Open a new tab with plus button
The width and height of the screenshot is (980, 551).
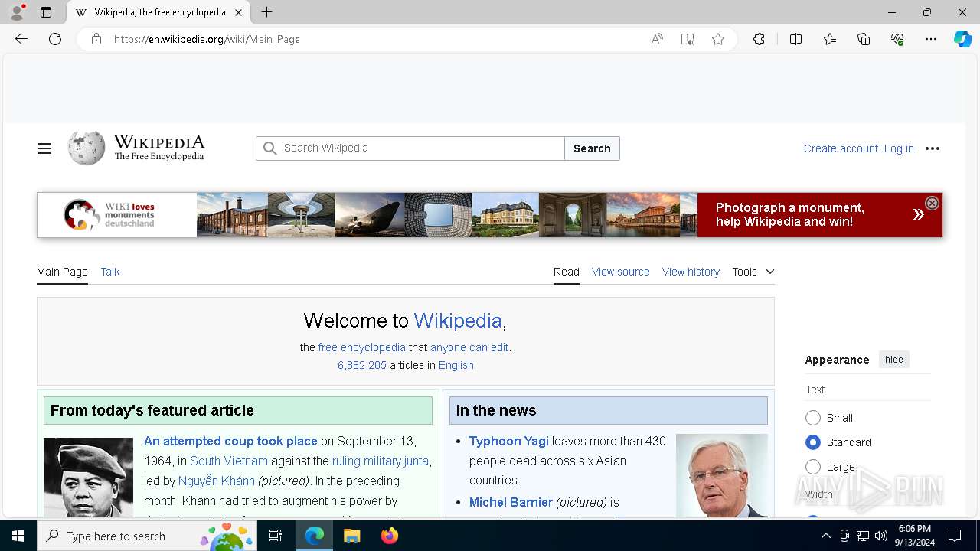pos(266,12)
